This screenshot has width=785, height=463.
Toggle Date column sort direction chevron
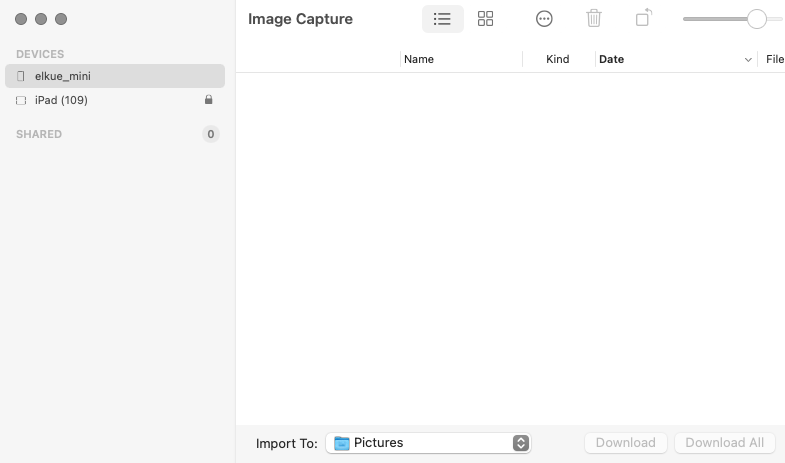click(748, 60)
